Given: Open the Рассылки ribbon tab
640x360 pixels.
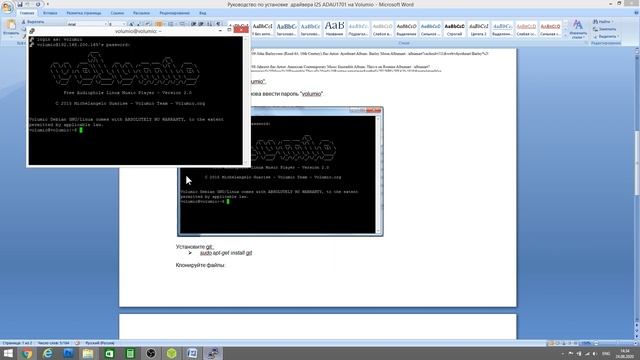Looking at the screenshot, I should tap(141, 13).
